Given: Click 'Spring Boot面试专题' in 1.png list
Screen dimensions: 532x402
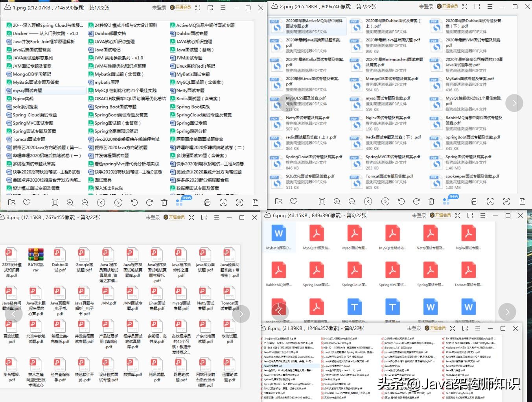Looking at the screenshot, I should [x=112, y=107].
